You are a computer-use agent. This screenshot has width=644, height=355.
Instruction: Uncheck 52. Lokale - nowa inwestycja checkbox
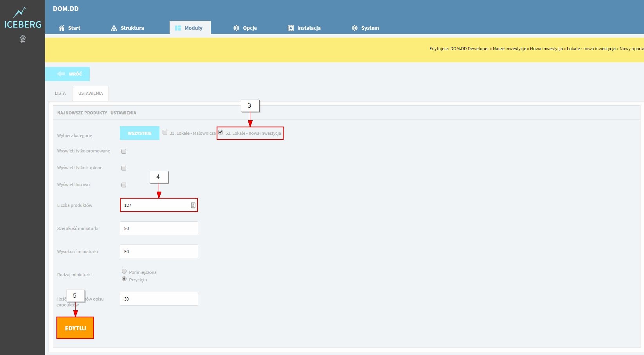point(221,132)
